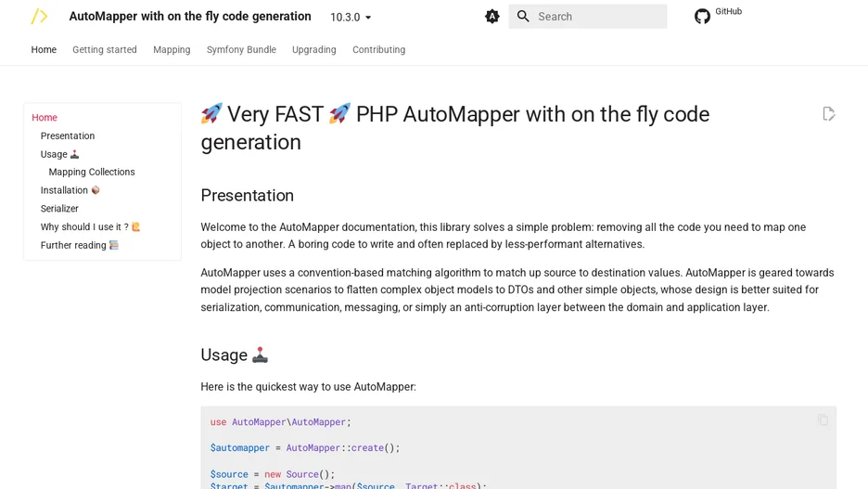The height and width of the screenshot is (489, 868).
Task: Click the yellow AutoMapper logo icon
Action: click(39, 17)
